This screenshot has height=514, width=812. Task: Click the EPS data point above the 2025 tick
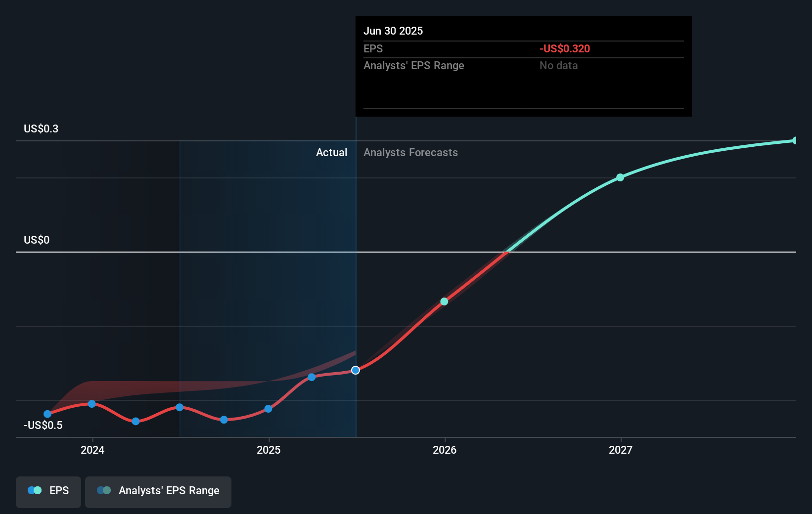pos(268,409)
